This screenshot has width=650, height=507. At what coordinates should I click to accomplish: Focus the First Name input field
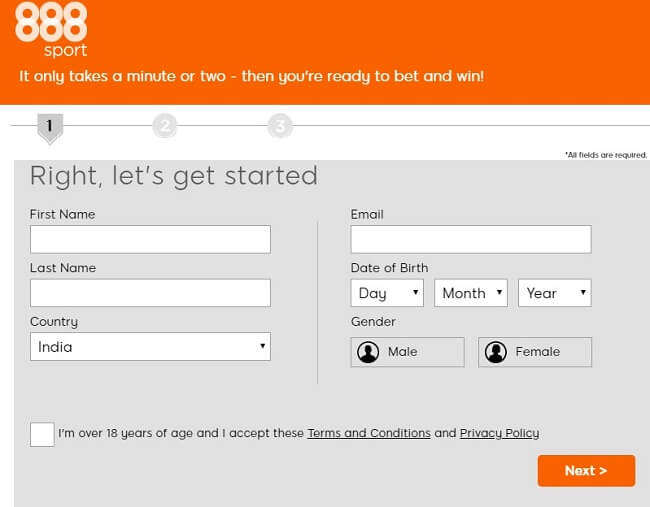[x=150, y=239]
